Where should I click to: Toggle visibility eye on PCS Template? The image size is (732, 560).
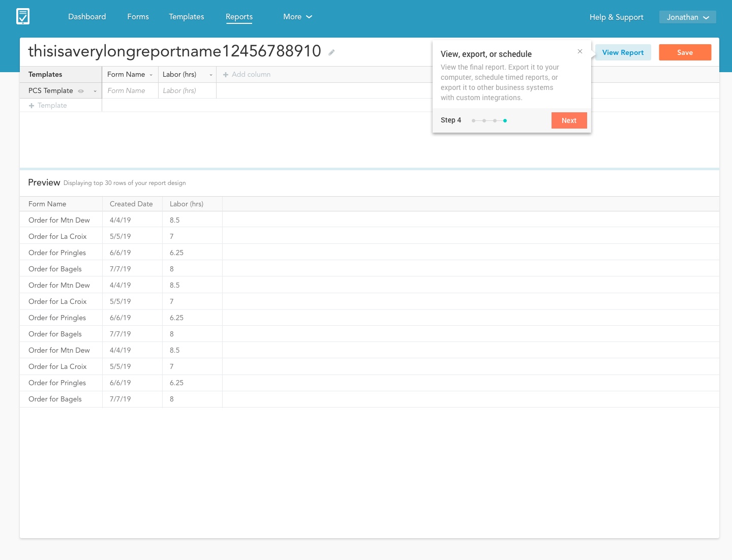click(x=81, y=91)
